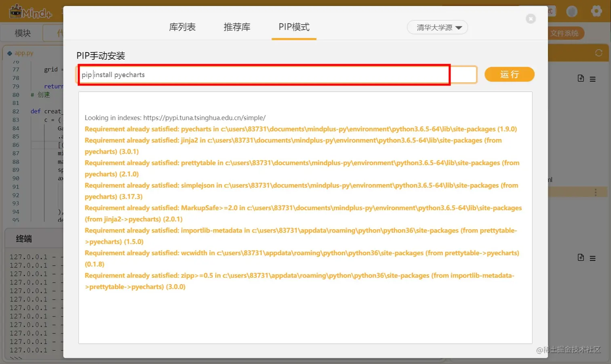Click the 终端 panel header
This screenshot has width=611, height=364.
point(24,239)
